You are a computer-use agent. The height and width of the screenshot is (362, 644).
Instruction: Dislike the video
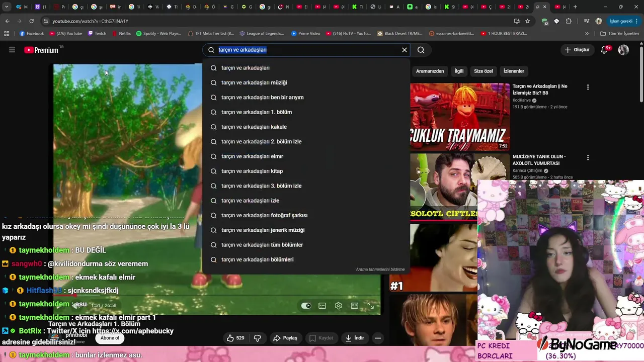[257, 338]
